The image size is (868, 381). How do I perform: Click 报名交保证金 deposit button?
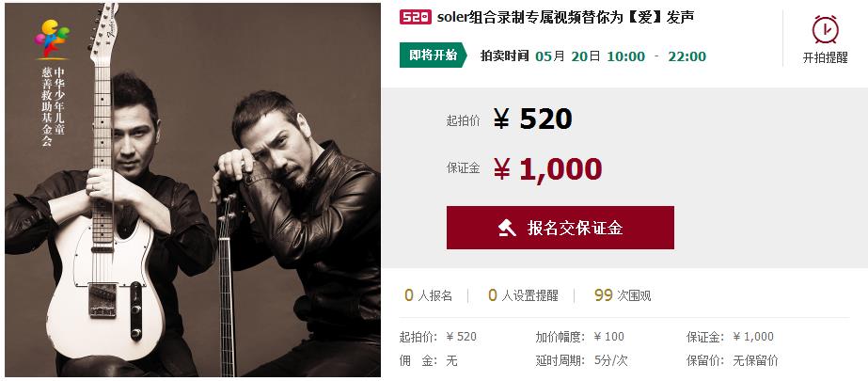(560, 228)
